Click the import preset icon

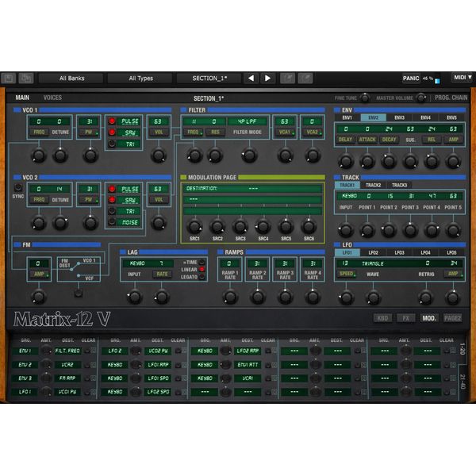287,79
